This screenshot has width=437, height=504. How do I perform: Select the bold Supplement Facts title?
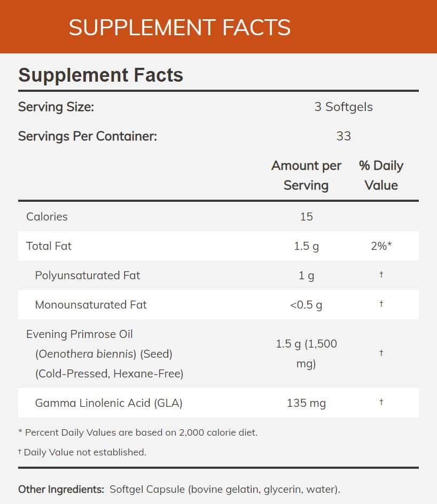pos(100,75)
